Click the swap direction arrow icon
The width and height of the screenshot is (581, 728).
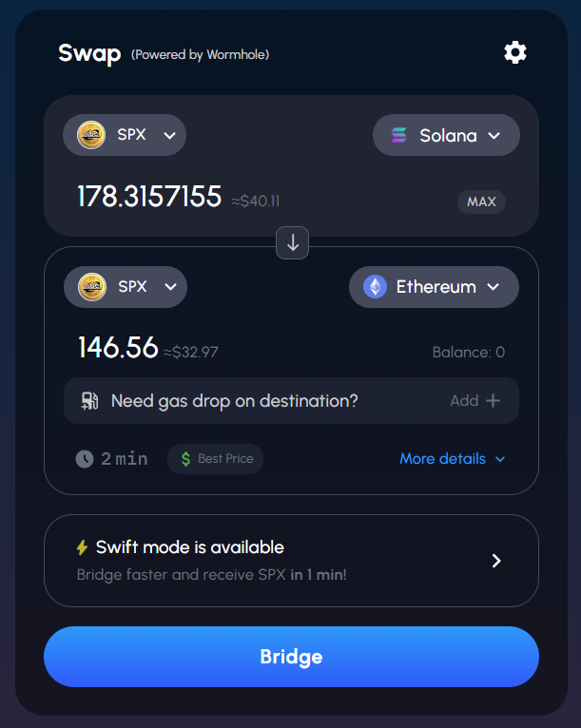(293, 243)
